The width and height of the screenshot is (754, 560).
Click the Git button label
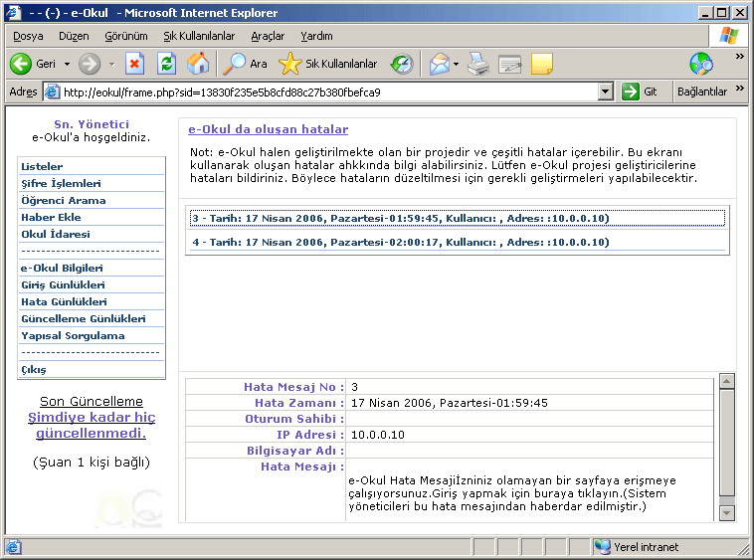coord(651,92)
